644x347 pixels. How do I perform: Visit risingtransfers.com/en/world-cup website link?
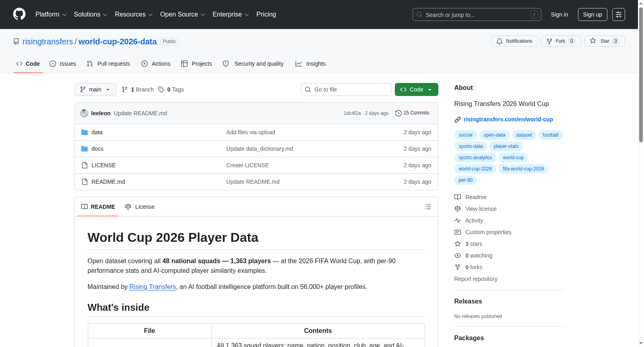pos(508,119)
